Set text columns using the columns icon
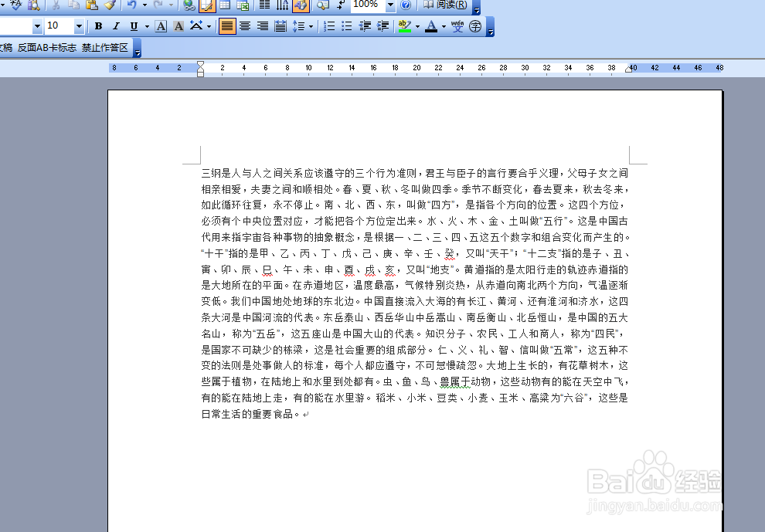The height and width of the screenshot is (532, 765). [x=264, y=5]
